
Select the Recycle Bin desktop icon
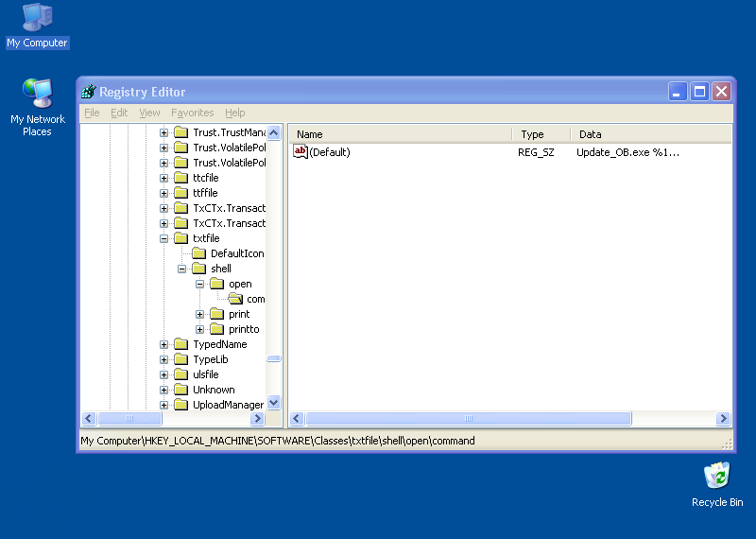click(x=717, y=484)
